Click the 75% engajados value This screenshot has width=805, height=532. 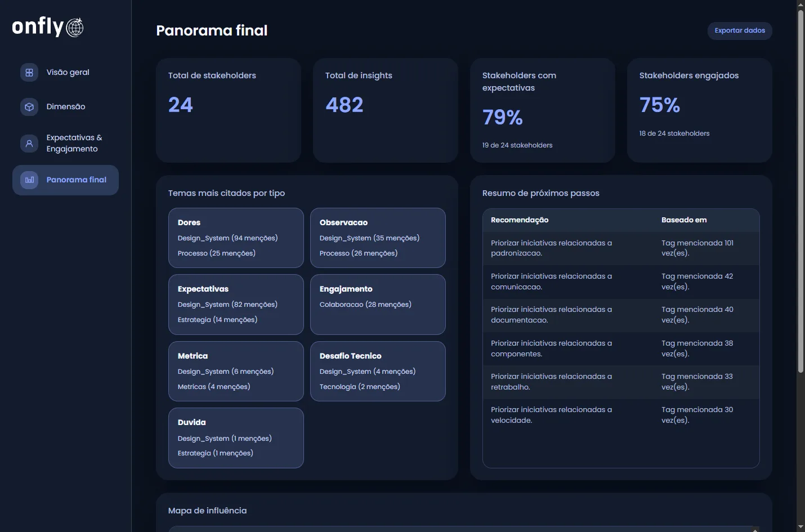[x=660, y=105]
